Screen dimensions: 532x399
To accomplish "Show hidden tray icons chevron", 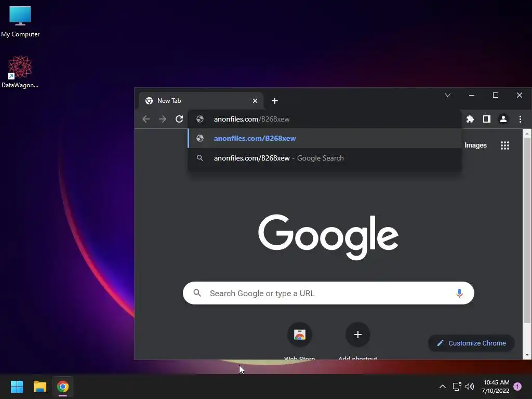I will point(443,387).
